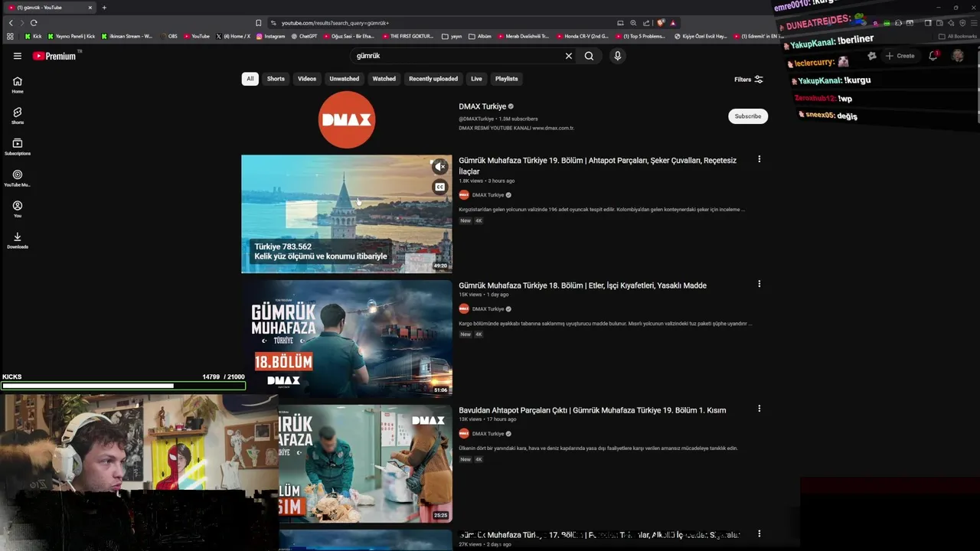Screen dimensions: 980x551
Task: Open the YouTube notifications bell
Action: click(x=933, y=56)
